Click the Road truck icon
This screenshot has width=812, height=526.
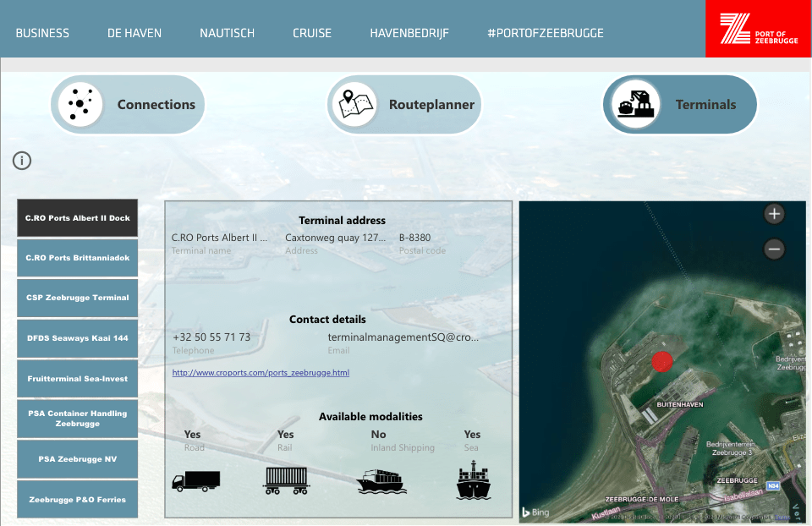coord(195,481)
